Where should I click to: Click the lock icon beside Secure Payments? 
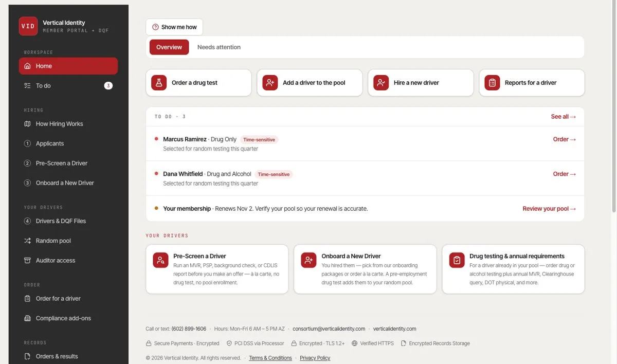[x=149, y=343]
